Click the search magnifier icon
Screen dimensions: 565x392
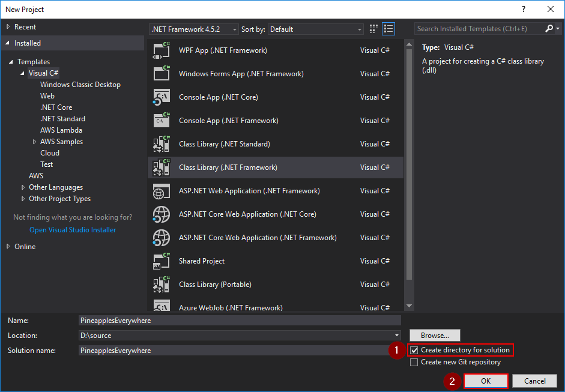549,29
